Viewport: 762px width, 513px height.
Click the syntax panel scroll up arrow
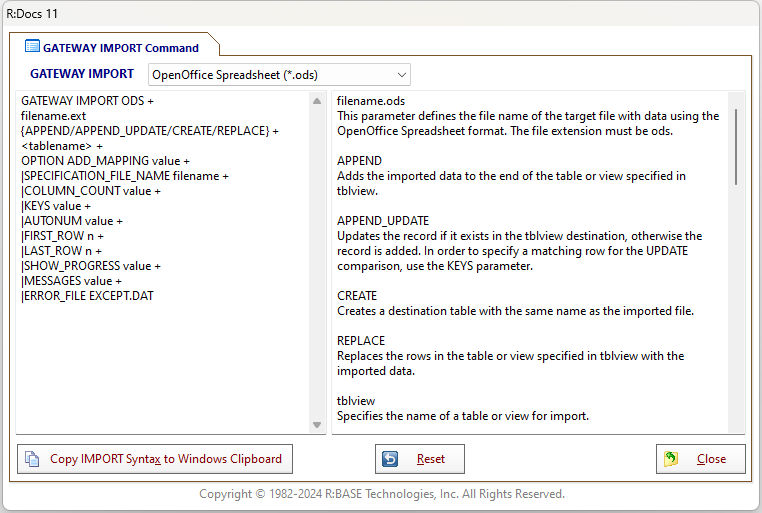tap(317, 101)
